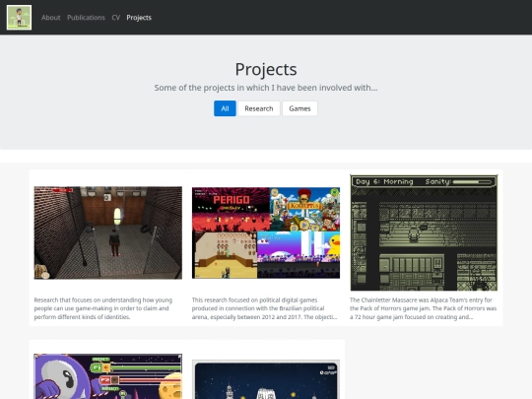Show All projects filter
The width and height of the screenshot is (532, 399).
coord(225,108)
